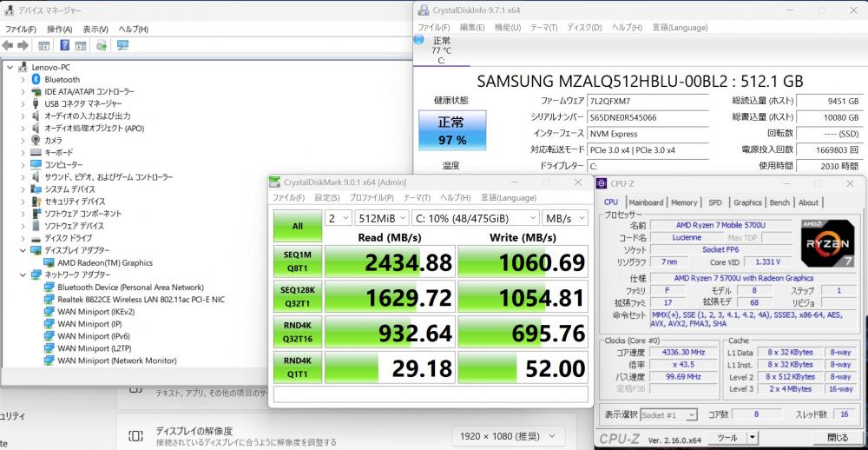Collapse the ネットワーク アダプター node
This screenshot has width=868, height=450.
pos(23,275)
